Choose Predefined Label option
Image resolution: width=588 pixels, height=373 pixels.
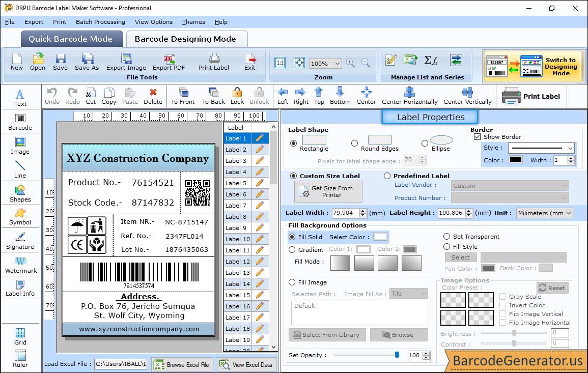pyautogui.click(x=387, y=176)
